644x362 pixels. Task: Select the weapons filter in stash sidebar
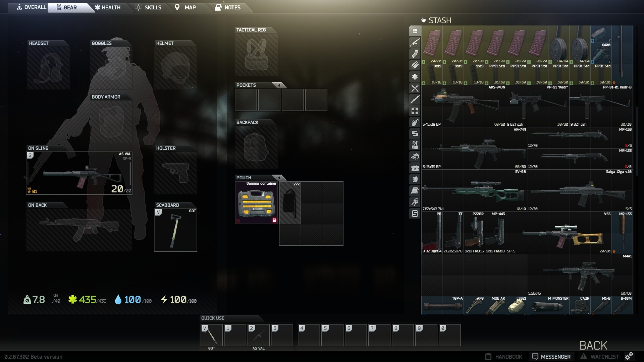(415, 43)
